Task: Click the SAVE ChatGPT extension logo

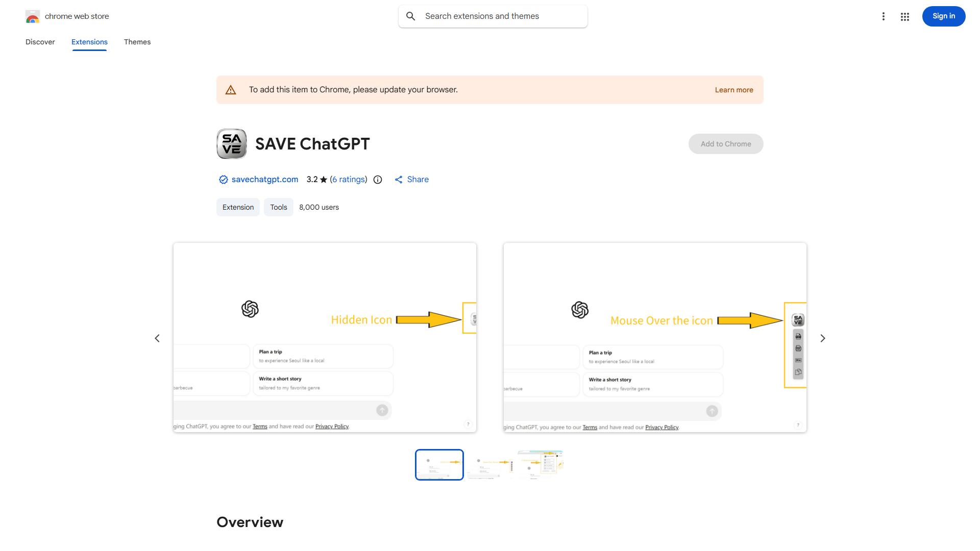Action: click(x=232, y=144)
